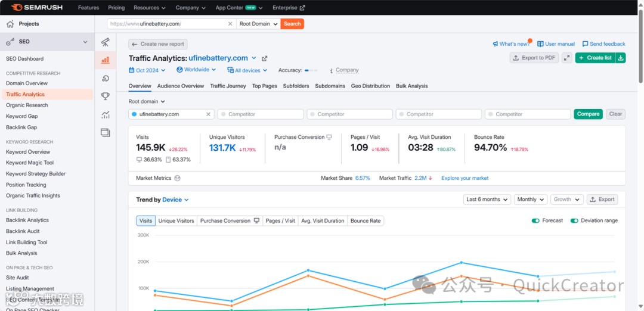The image size is (644, 311).
Task: Open the layered windows sidebar icon
Action: coord(105,132)
